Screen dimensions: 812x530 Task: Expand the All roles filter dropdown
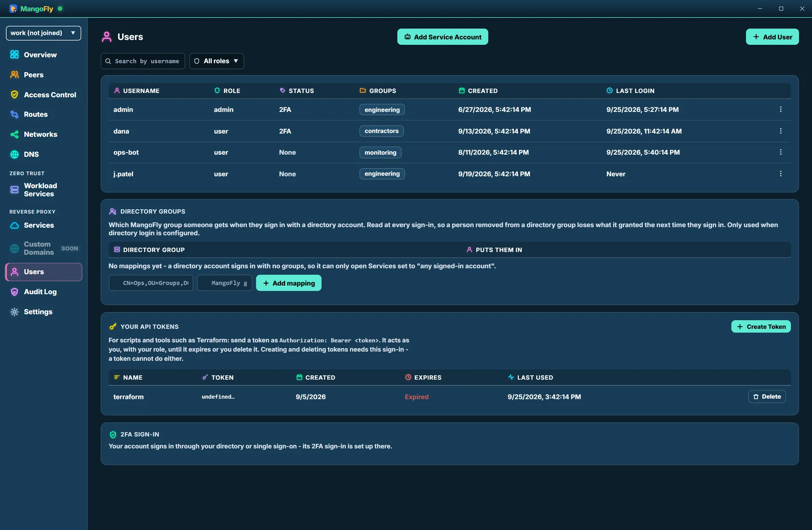pos(217,61)
